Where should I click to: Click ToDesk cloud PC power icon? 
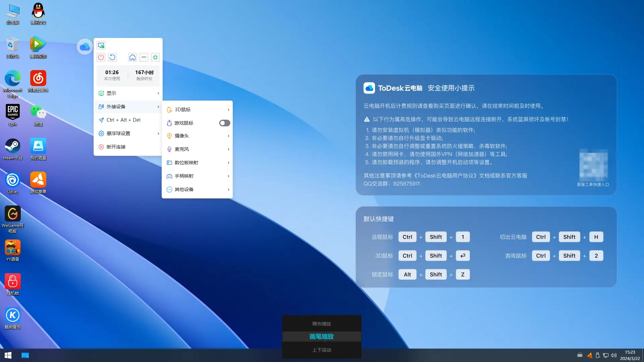[101, 57]
